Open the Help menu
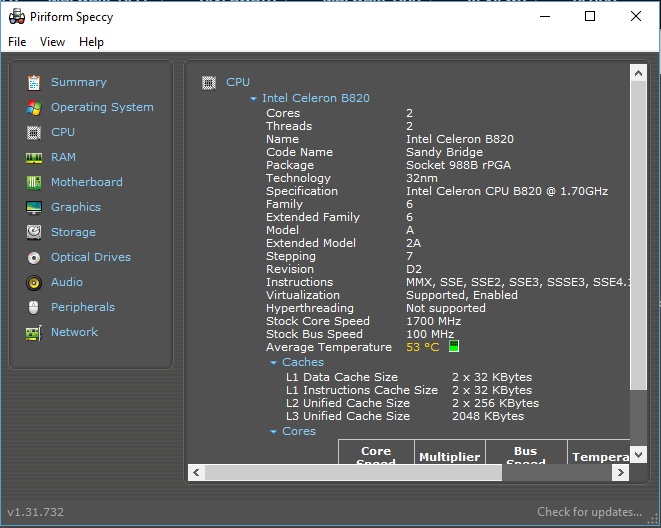Viewport: 661px width, 528px height. [x=91, y=42]
